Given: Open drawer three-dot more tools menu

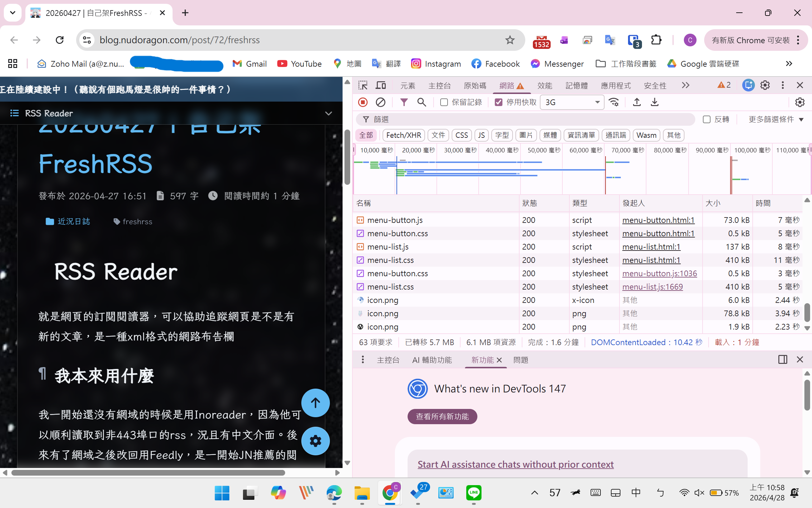Looking at the screenshot, I should 363,359.
